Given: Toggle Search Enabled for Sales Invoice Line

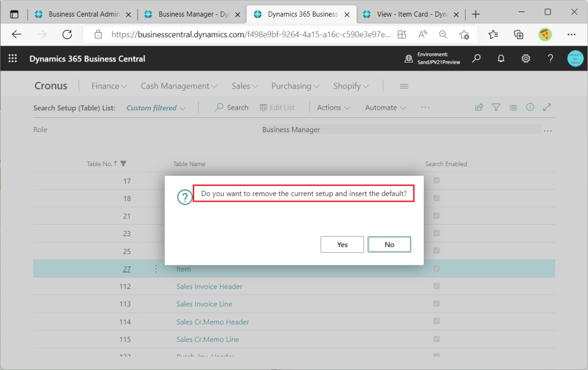Looking at the screenshot, I should click(436, 303).
